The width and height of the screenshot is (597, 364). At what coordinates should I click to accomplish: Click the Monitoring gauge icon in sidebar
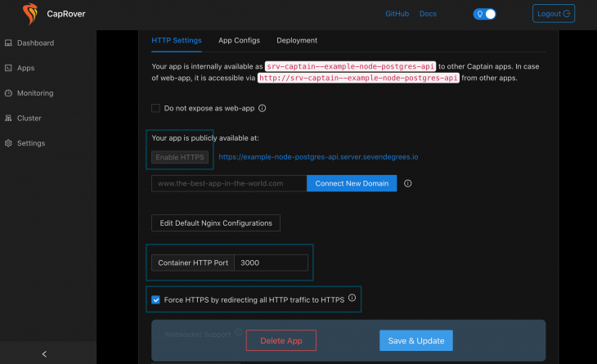pos(8,93)
